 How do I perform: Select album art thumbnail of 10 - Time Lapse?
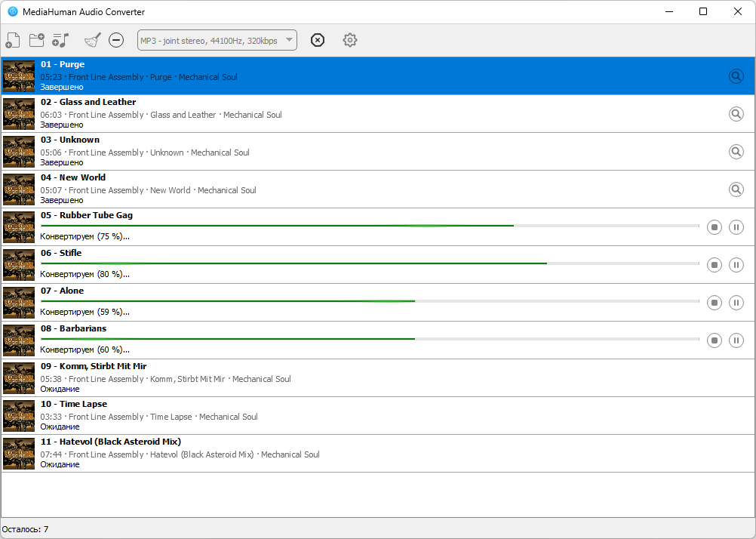19,416
